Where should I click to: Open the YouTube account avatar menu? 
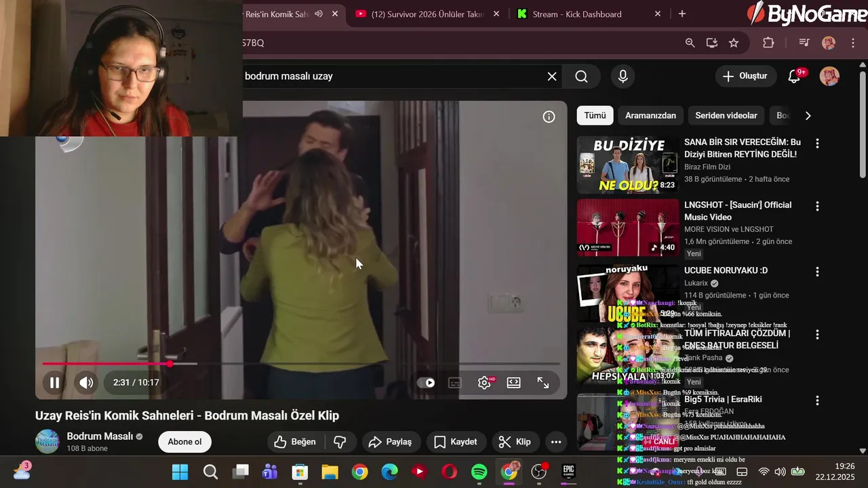pos(829,76)
